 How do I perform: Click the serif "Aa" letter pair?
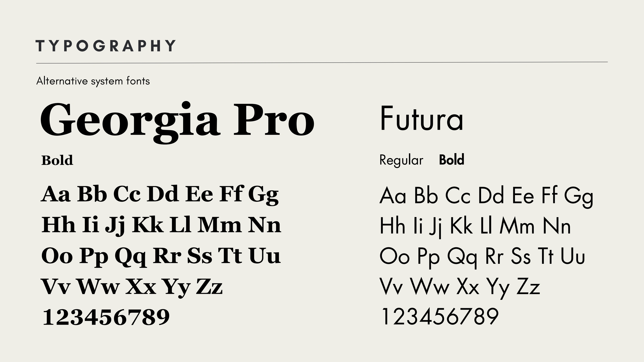click(x=56, y=194)
